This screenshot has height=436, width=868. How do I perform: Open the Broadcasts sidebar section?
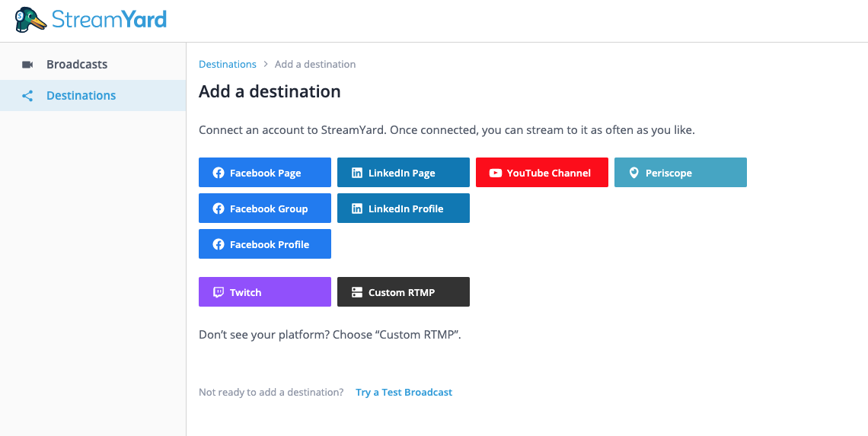click(77, 65)
